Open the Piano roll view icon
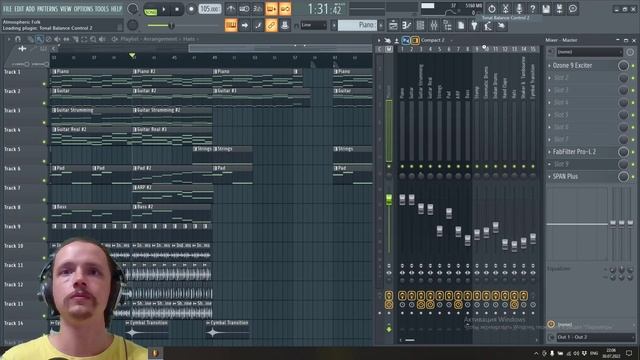Image resolution: width=640 pixels, height=360 pixels. pos(407,25)
